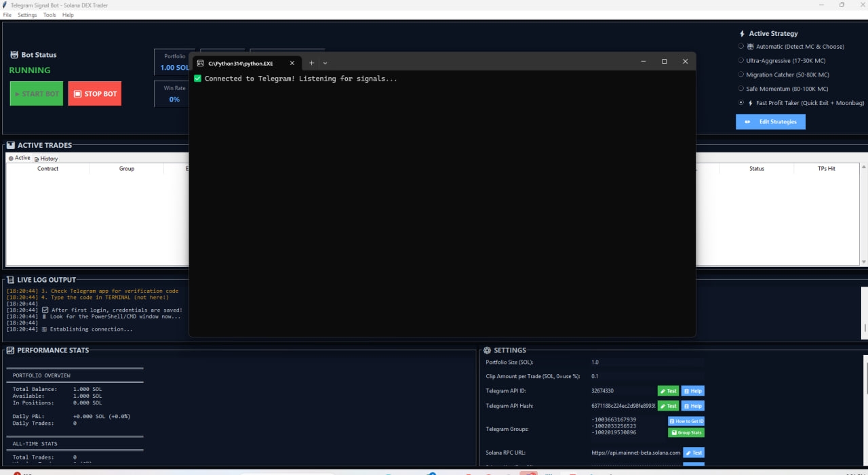Image resolution: width=868 pixels, height=475 pixels.
Task: Switch to the History tab
Action: pos(46,159)
